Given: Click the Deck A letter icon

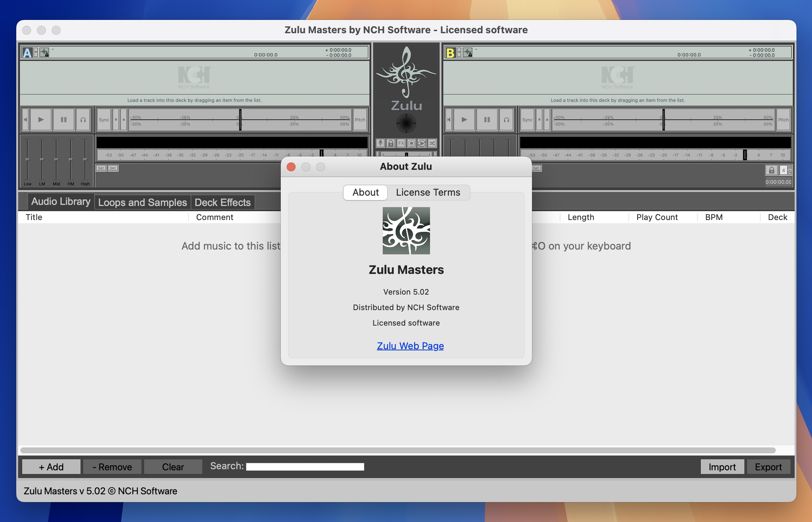Looking at the screenshot, I should [27, 53].
